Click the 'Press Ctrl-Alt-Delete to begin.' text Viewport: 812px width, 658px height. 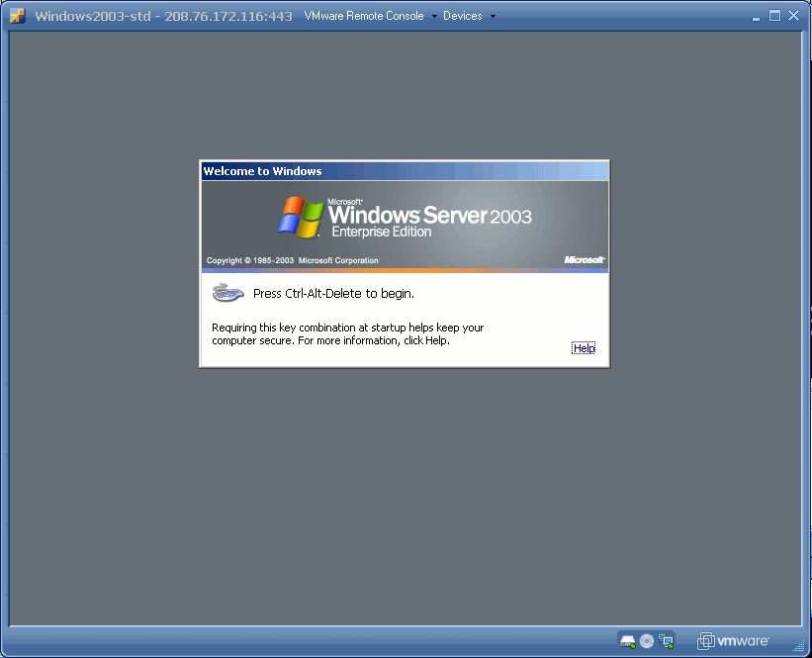[x=333, y=294]
